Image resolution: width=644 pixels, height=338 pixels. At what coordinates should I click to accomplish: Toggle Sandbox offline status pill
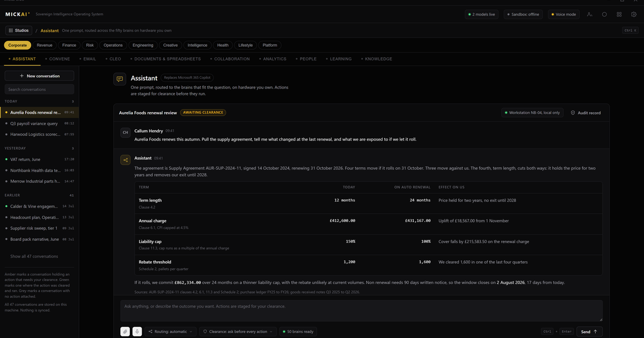(523, 14)
